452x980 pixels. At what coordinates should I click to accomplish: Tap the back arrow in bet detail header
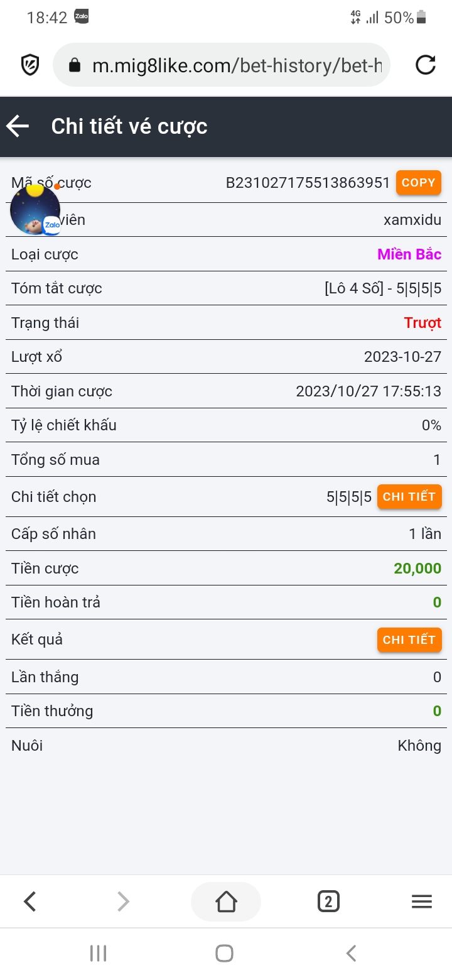click(18, 126)
